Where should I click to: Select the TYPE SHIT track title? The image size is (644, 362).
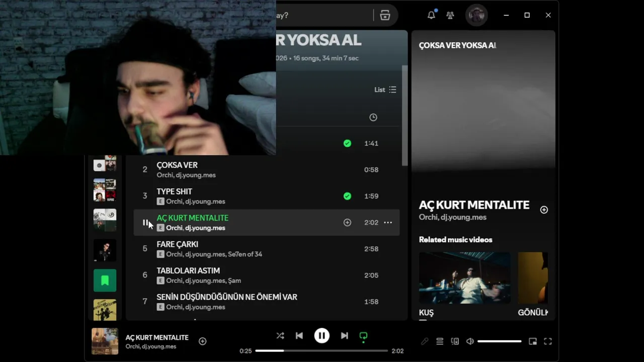174,192
